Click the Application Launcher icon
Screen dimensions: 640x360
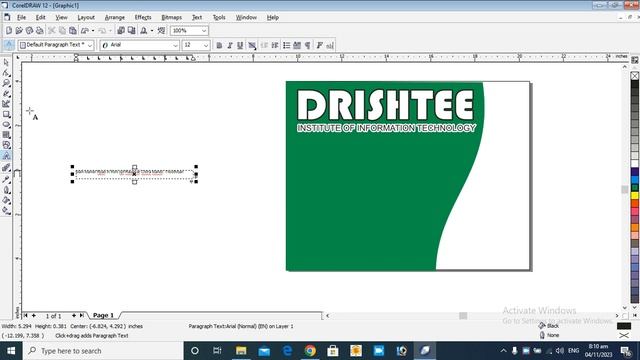click(144, 31)
